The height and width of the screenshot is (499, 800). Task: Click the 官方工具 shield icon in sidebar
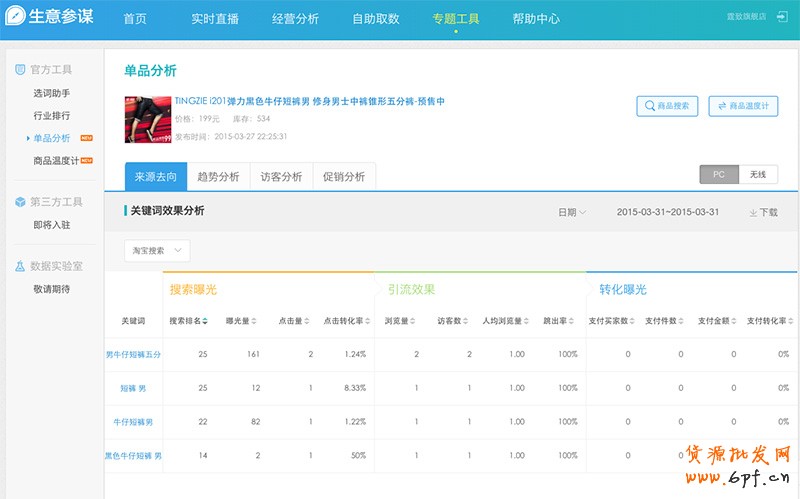click(x=20, y=69)
